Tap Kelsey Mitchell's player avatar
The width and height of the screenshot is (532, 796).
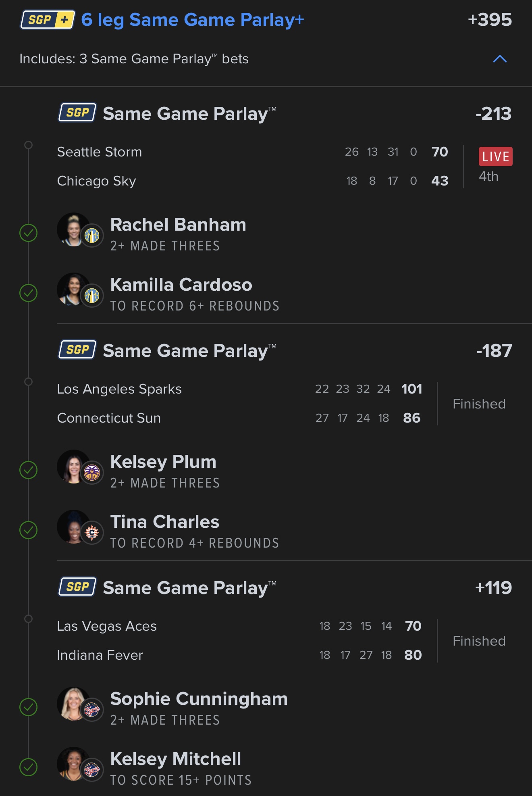point(74,764)
